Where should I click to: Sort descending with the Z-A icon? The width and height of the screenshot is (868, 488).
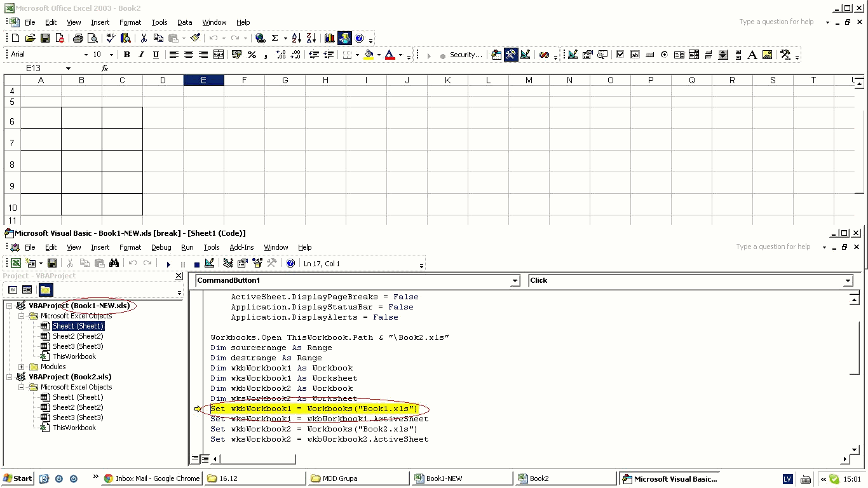point(311,38)
